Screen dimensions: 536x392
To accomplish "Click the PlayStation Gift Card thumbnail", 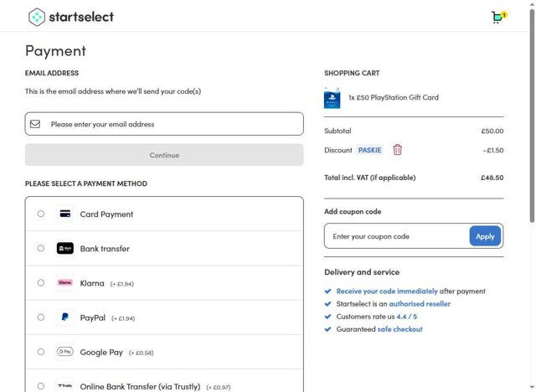I will coord(332,98).
